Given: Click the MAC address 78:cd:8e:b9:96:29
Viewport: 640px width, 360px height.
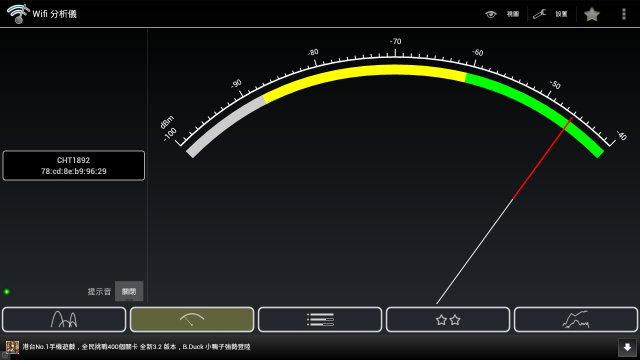Looking at the screenshot, I should tap(73, 171).
